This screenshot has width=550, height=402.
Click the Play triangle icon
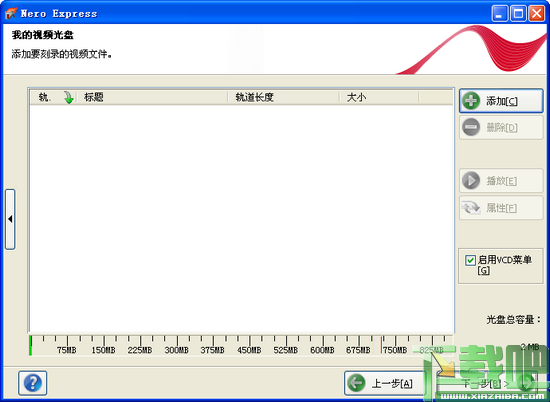tap(471, 181)
